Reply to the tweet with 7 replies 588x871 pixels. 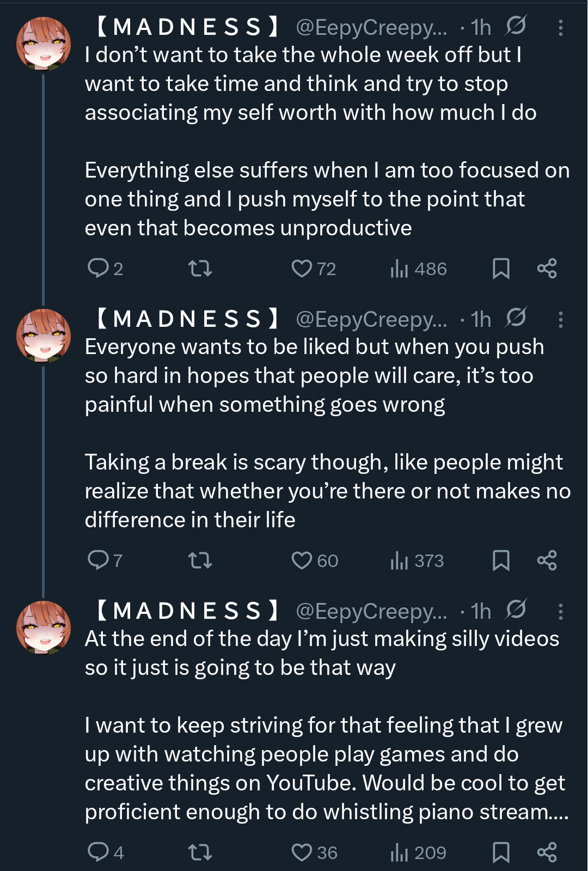[x=99, y=560]
